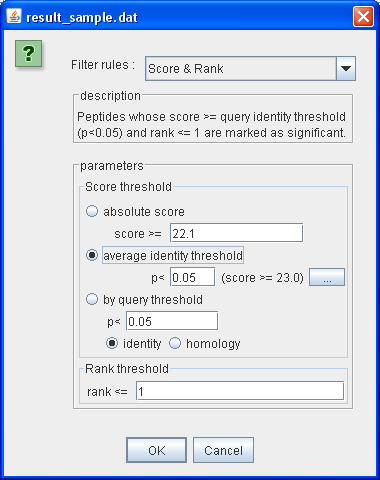Dismiss dialog using the Cancel button
The width and height of the screenshot is (380, 480).
tap(223, 450)
